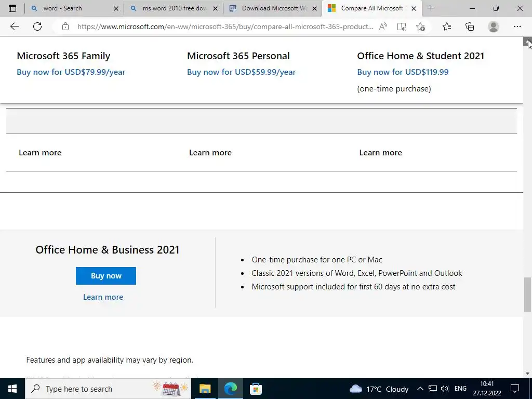532x399 pixels.
Task: Select the 'Office Home & Business 2021' heading
Action: [107, 250]
